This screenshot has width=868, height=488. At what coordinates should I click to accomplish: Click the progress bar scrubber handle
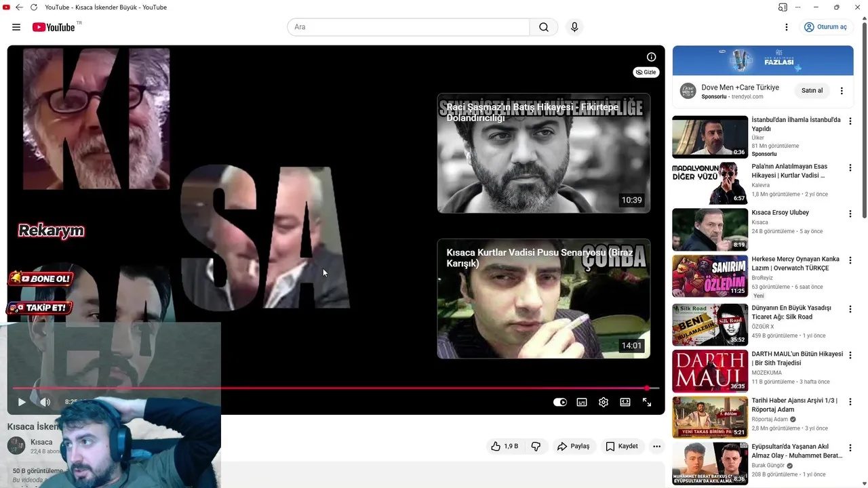(x=648, y=388)
